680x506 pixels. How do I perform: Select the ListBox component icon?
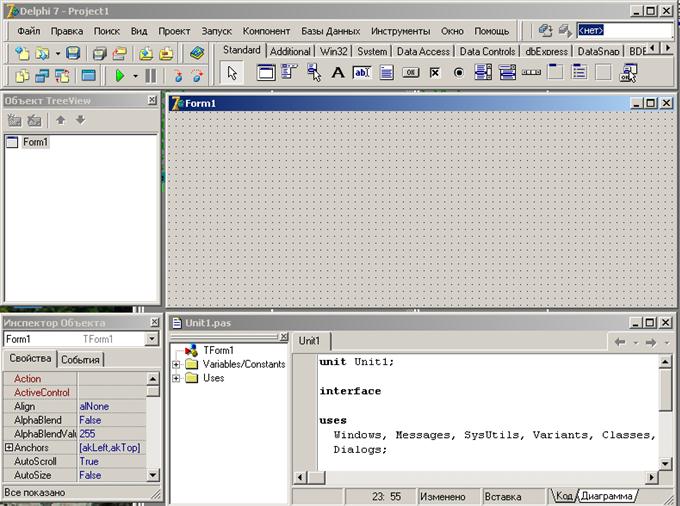(483, 72)
